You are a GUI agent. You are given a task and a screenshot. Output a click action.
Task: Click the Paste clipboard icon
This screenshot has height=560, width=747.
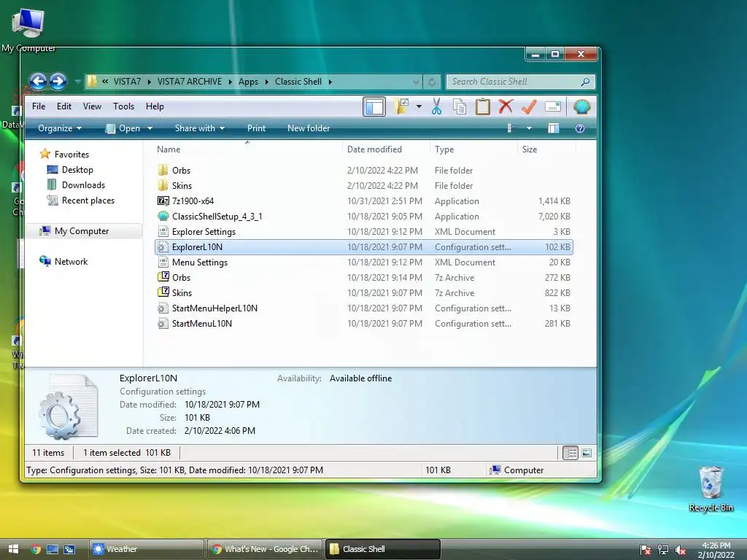pos(483,106)
